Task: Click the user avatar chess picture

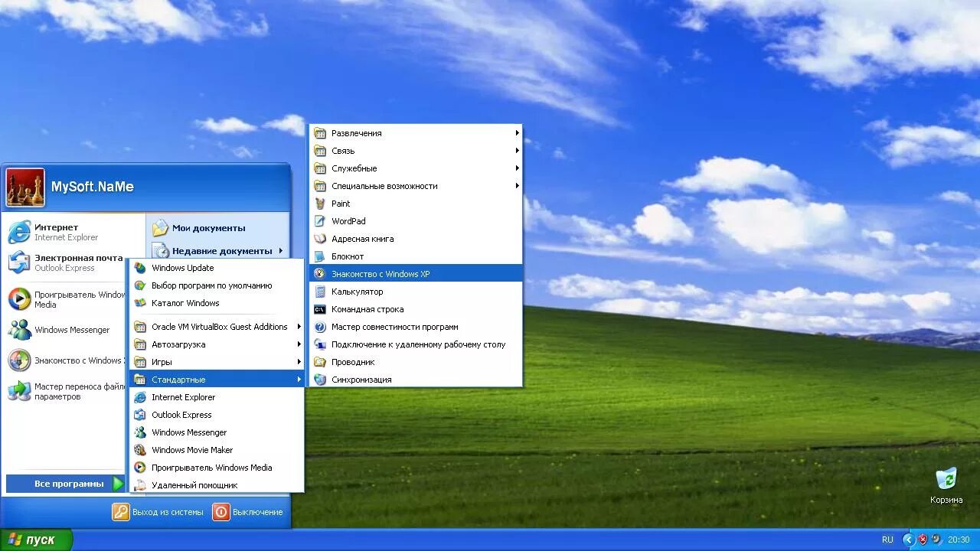Action: click(x=25, y=187)
